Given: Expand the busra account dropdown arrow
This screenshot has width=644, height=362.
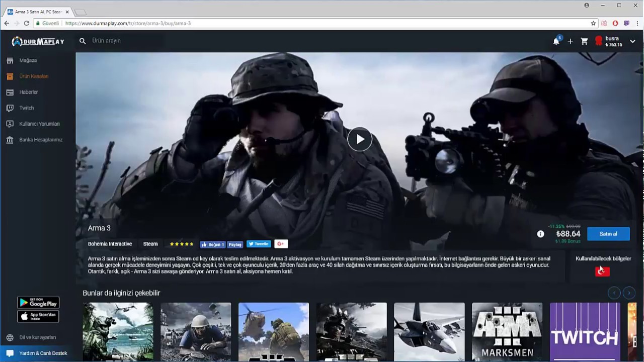Looking at the screenshot, I should pos(632,41).
